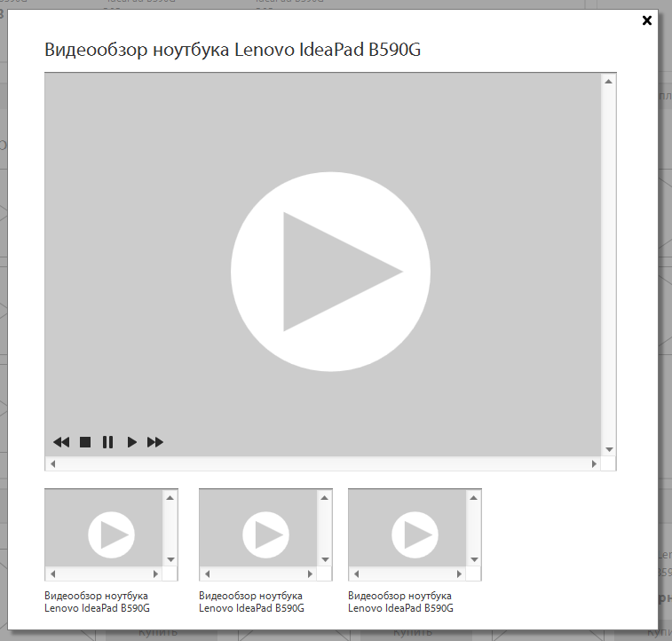The image size is (672, 641).
Task: Click caption under the first video thumbnail
Action: [x=98, y=602]
